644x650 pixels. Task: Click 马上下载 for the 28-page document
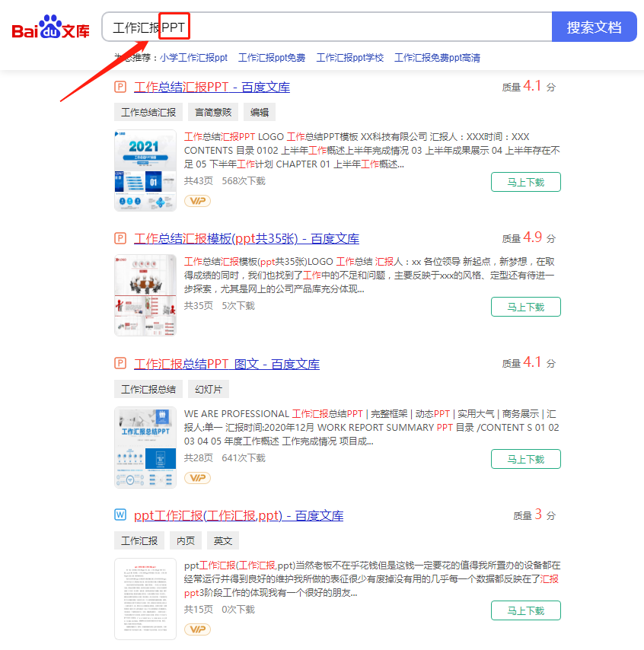(x=526, y=459)
